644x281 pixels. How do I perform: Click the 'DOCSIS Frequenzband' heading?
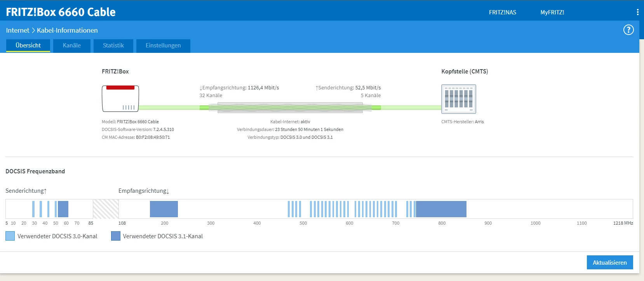tap(35, 171)
